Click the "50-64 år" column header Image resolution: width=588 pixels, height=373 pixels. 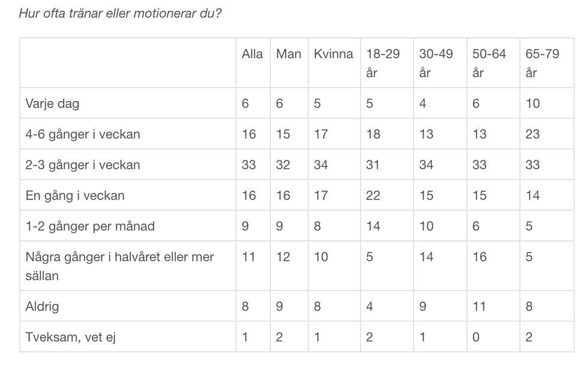pos(488,63)
